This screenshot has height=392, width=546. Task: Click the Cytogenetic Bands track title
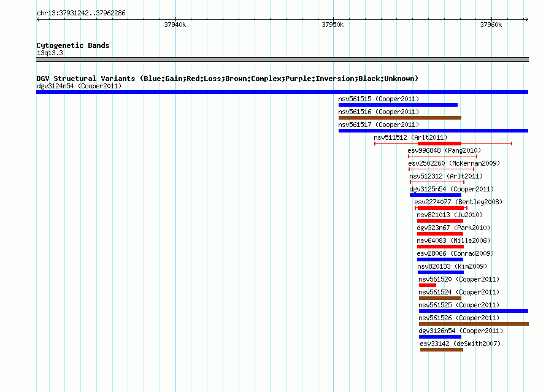pyautogui.click(x=73, y=45)
